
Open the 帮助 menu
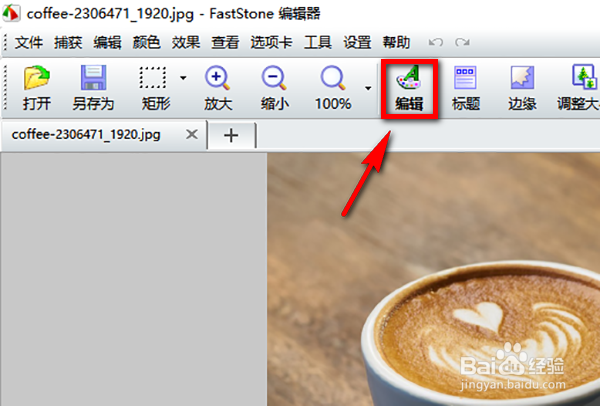[396, 42]
